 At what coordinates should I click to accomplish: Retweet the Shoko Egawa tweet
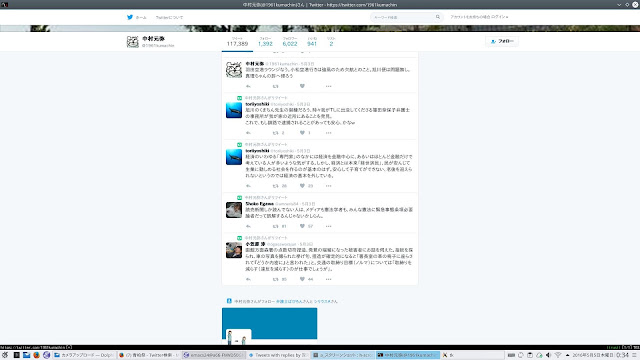(x=276, y=226)
